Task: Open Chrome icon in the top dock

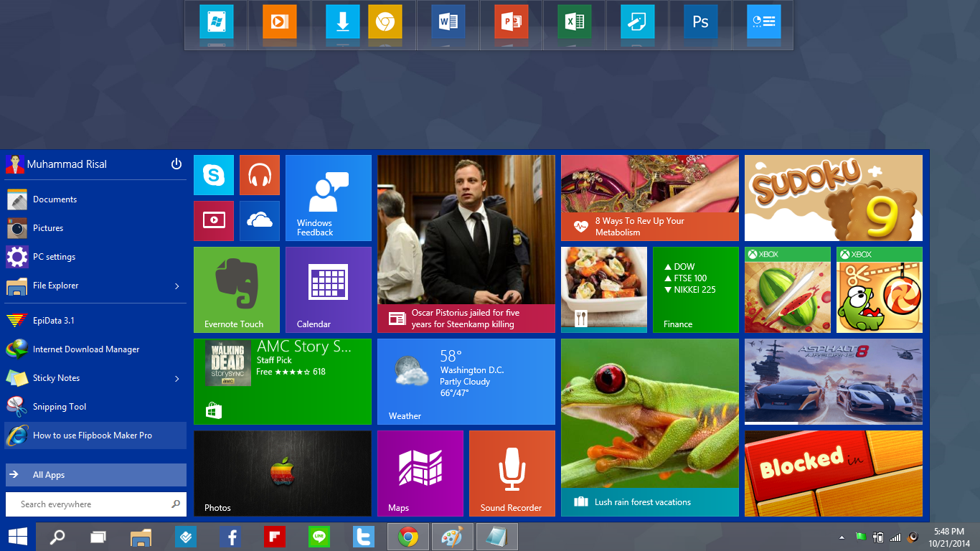Action: [385, 22]
